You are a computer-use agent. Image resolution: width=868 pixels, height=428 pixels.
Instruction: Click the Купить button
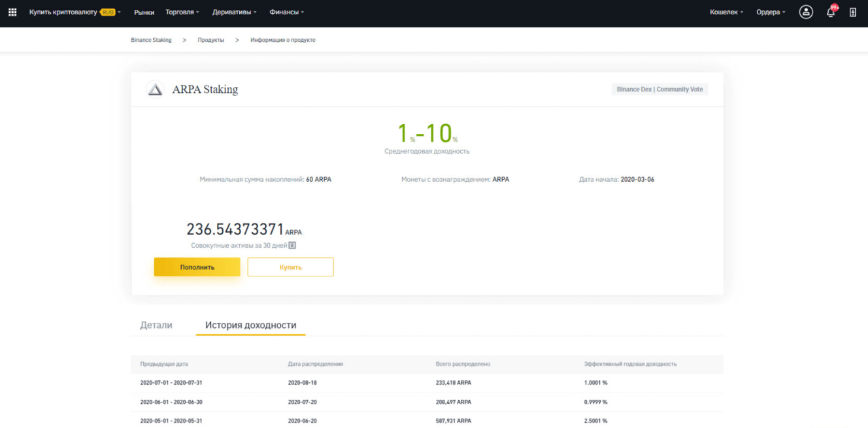coord(290,267)
